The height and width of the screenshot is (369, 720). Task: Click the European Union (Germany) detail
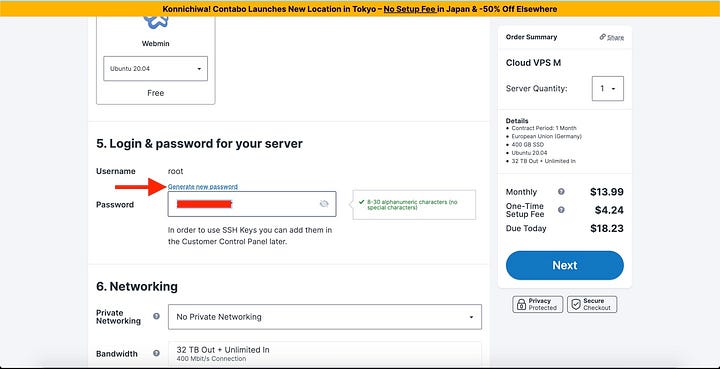546,136
